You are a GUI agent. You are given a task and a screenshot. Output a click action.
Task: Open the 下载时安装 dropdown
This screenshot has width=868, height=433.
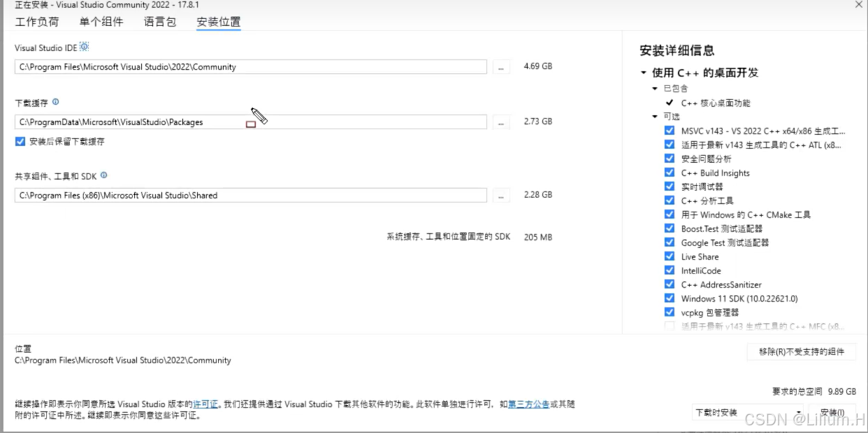pyautogui.click(x=748, y=413)
